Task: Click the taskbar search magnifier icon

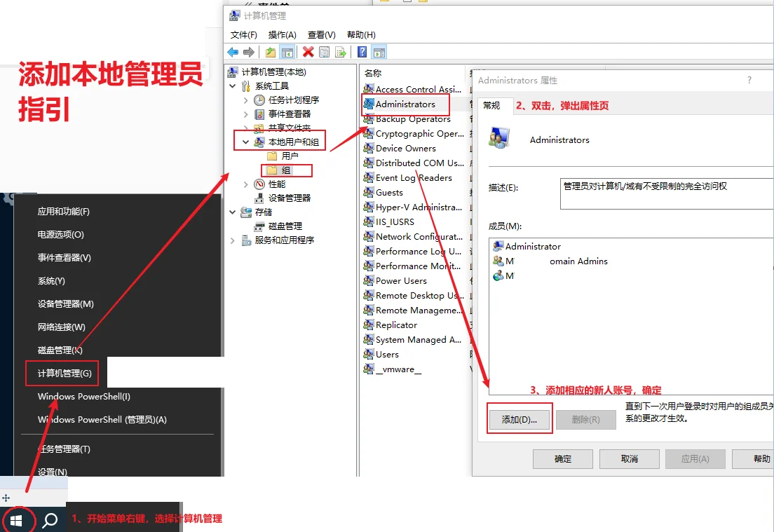Action: pos(48,520)
